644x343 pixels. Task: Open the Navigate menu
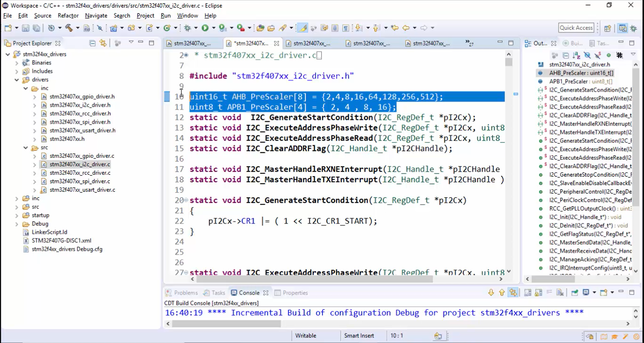coord(96,15)
